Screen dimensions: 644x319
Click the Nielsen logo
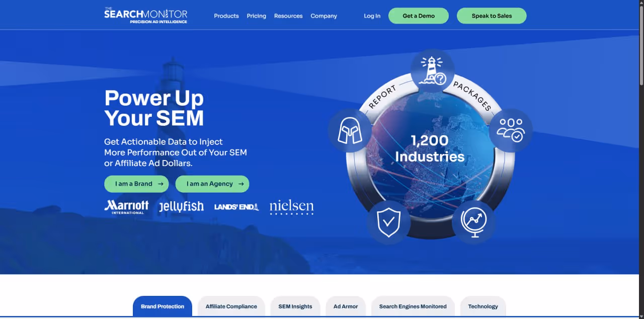point(292,207)
